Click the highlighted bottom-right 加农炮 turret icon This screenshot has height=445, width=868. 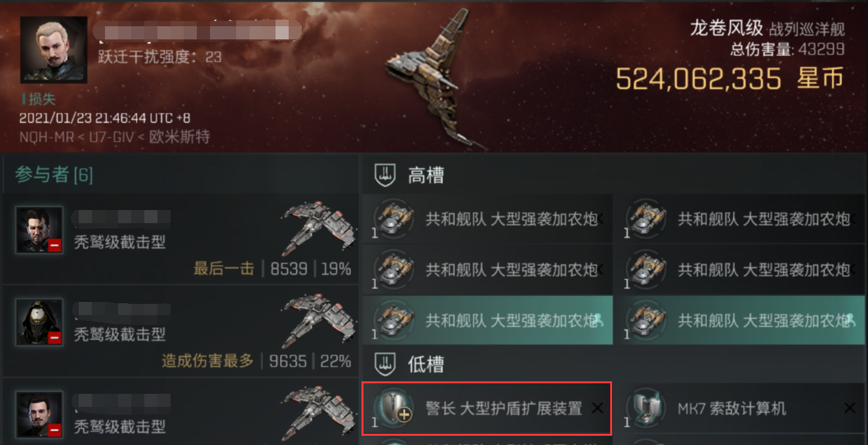[x=646, y=320]
